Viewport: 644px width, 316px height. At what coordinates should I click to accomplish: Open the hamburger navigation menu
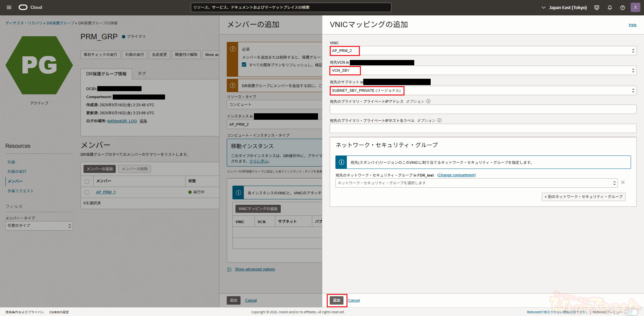point(9,7)
